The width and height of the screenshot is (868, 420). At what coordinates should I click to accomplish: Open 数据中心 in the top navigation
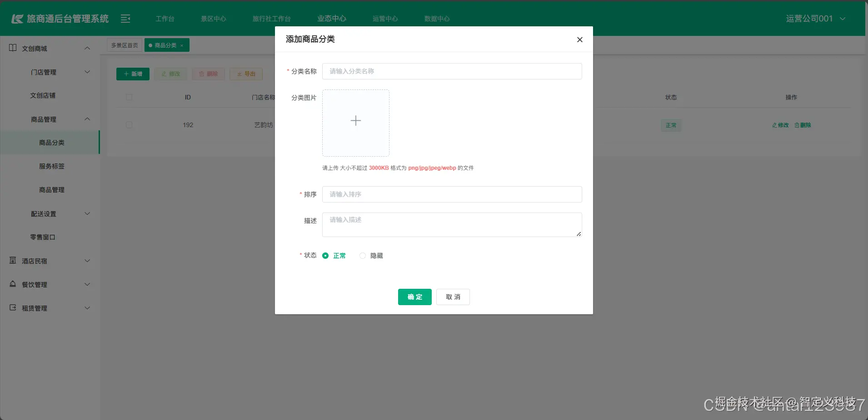[x=437, y=19]
